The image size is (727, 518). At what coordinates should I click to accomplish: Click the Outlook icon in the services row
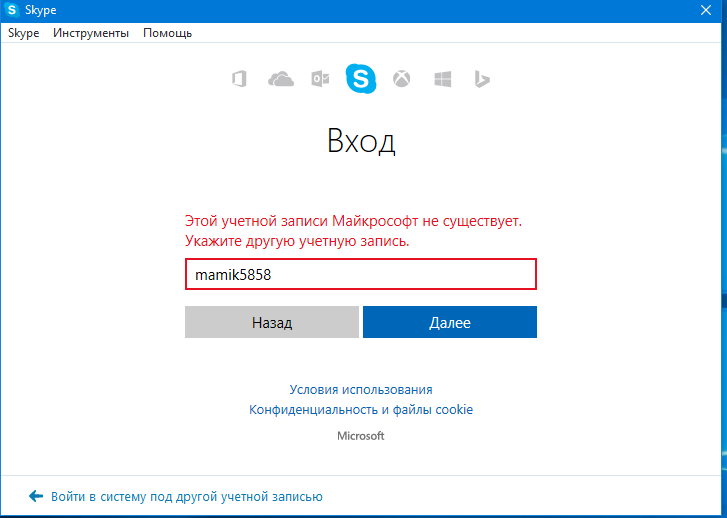[x=320, y=79]
